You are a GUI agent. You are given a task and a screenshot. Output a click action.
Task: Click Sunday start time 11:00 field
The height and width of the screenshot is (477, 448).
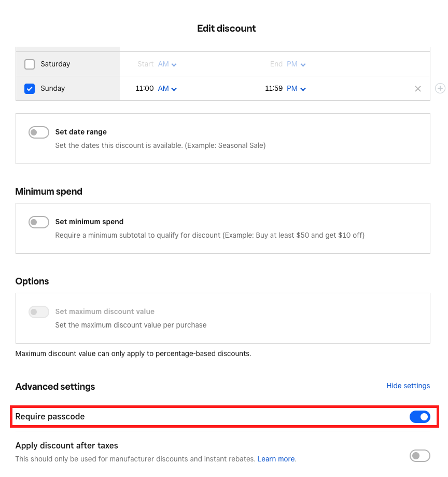tap(145, 89)
